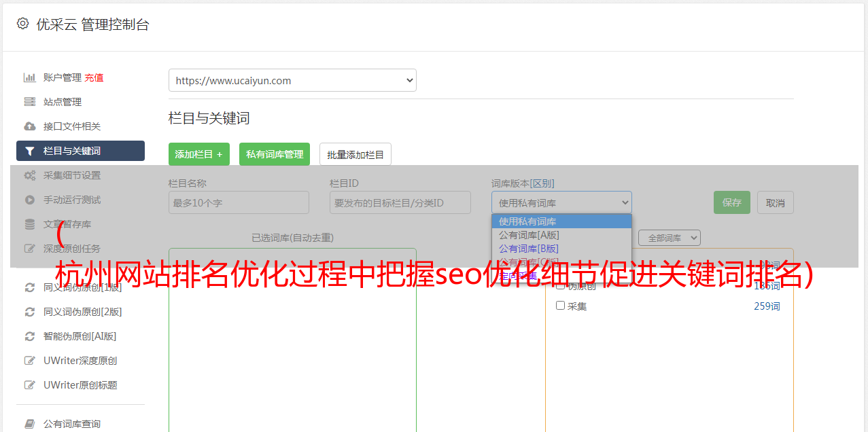
Task: Click the refresh icon for 同义词伪原创[2版]
Action: pos(29,312)
